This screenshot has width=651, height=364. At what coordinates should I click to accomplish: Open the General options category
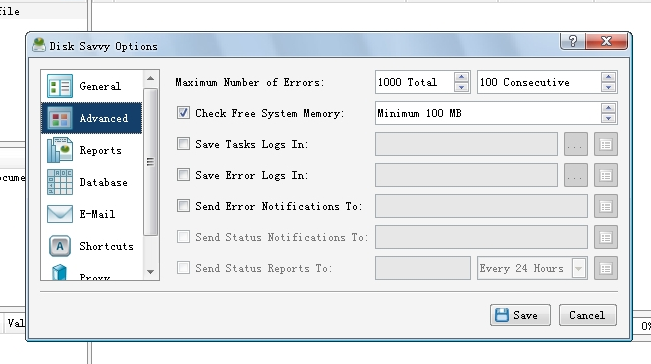(x=92, y=86)
